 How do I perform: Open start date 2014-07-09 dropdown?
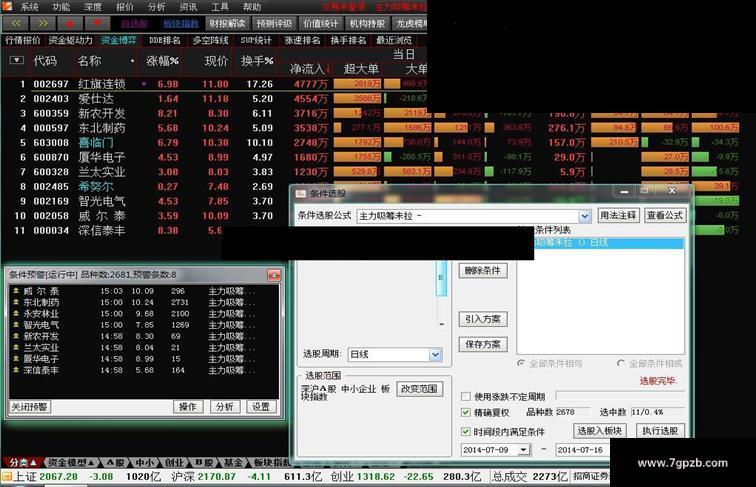524,450
